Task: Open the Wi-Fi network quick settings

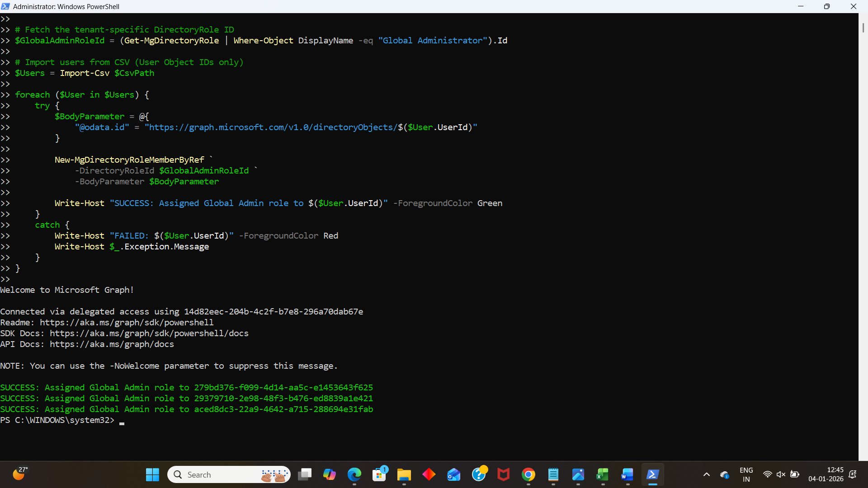Action: click(767, 474)
